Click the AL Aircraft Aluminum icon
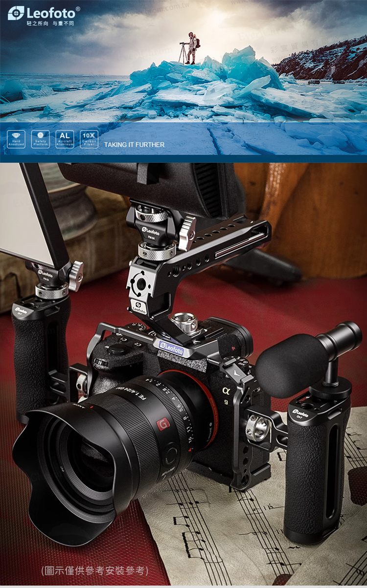 tap(65, 139)
